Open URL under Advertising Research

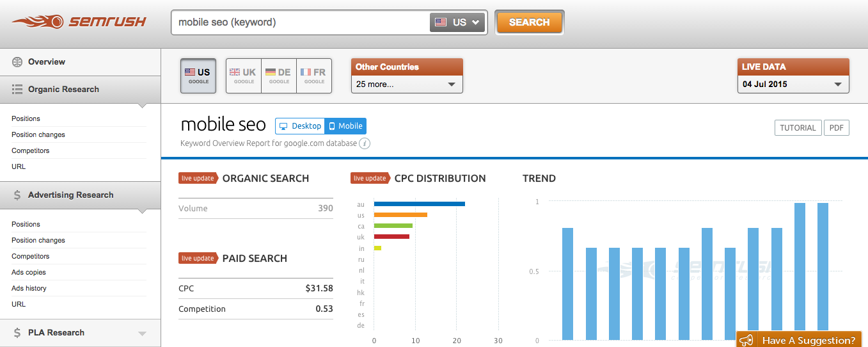pyautogui.click(x=19, y=304)
